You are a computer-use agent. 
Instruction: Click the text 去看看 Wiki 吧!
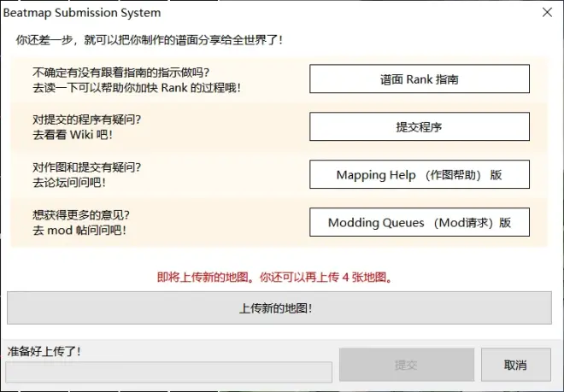(73, 135)
